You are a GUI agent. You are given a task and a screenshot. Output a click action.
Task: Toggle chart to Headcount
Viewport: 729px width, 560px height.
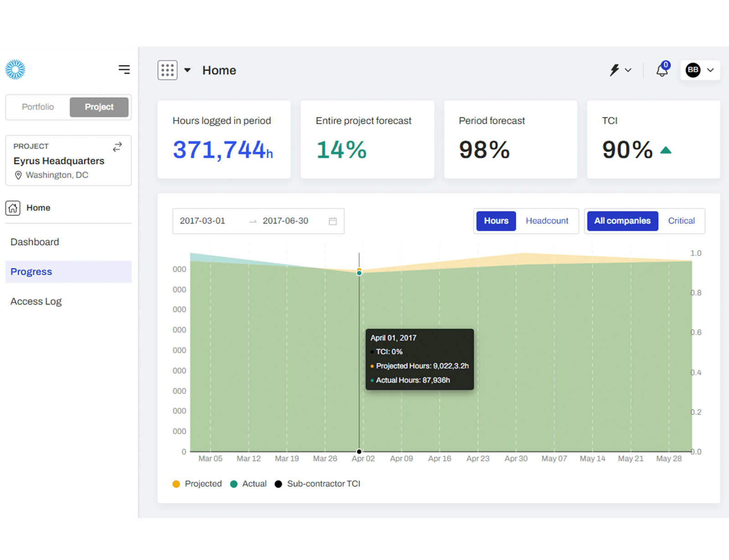point(547,221)
